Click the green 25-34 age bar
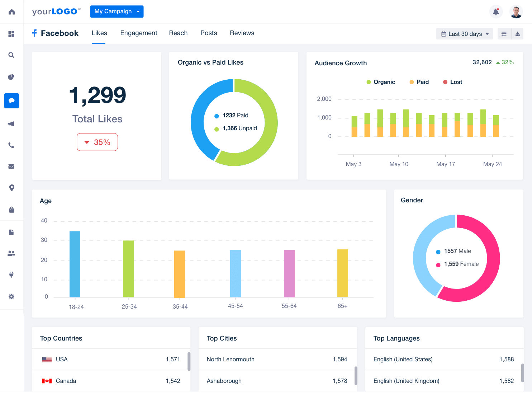Screen dimensions: 532x394 [x=129, y=269]
